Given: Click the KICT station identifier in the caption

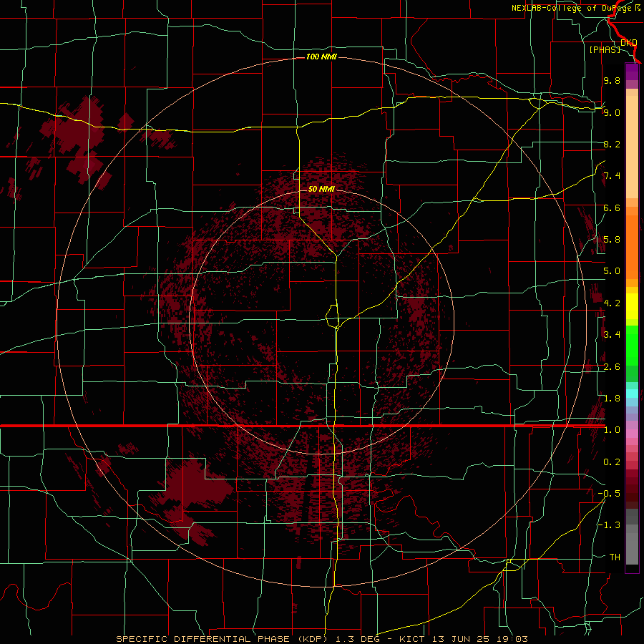Looking at the screenshot, I should click(x=412, y=639).
